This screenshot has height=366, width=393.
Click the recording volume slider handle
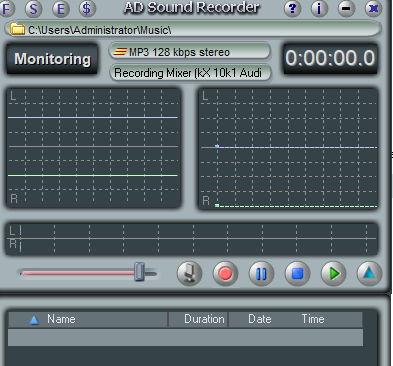click(139, 272)
